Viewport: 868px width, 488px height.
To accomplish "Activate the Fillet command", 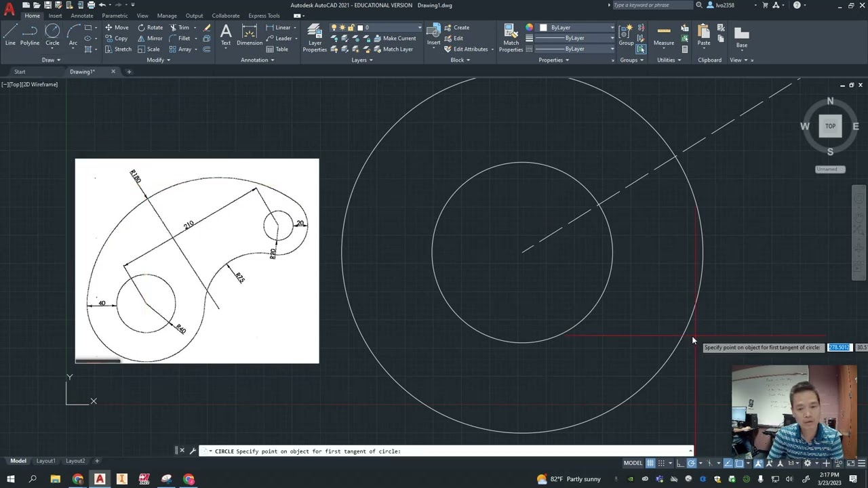I will [180, 39].
